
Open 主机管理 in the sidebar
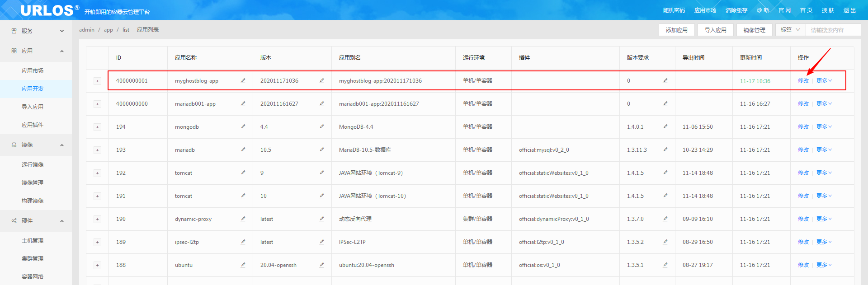point(33,241)
